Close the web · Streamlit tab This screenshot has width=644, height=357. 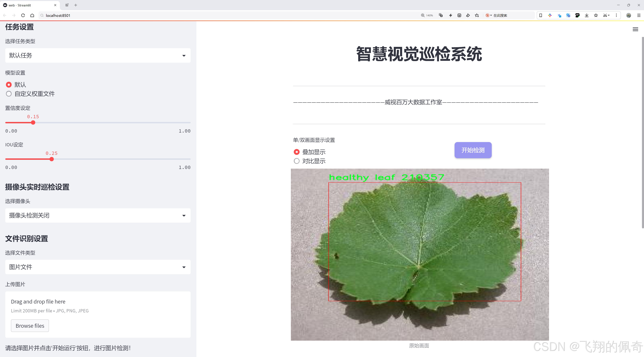tap(55, 5)
